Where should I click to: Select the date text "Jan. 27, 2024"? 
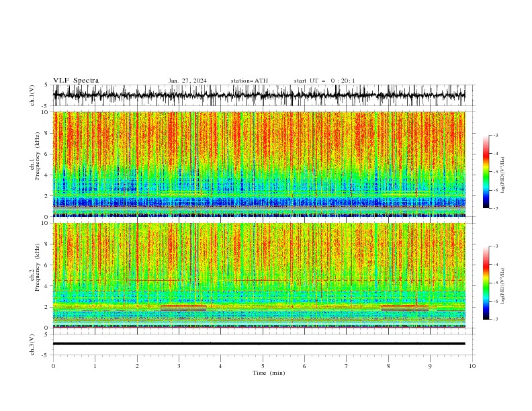click(187, 81)
